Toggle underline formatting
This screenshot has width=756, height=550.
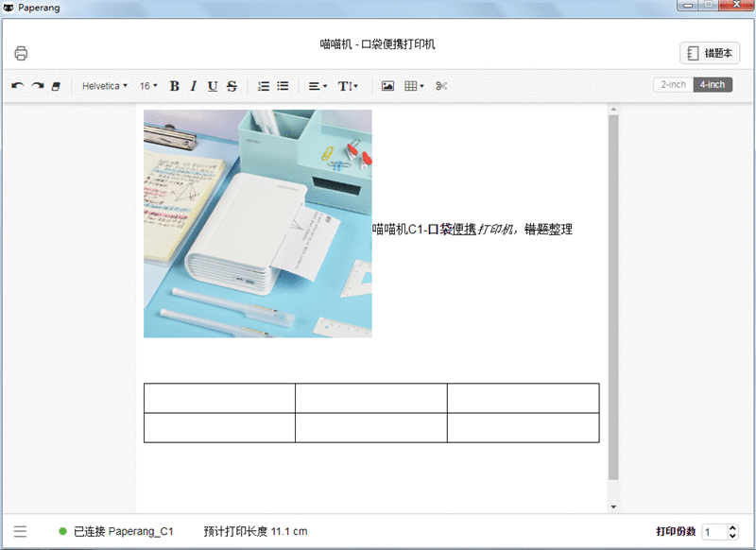click(212, 86)
